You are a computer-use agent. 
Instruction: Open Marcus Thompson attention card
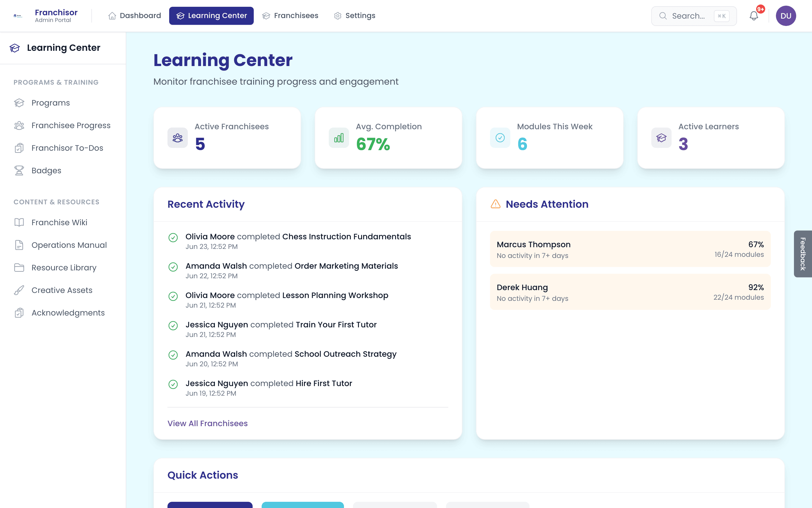[630, 249]
